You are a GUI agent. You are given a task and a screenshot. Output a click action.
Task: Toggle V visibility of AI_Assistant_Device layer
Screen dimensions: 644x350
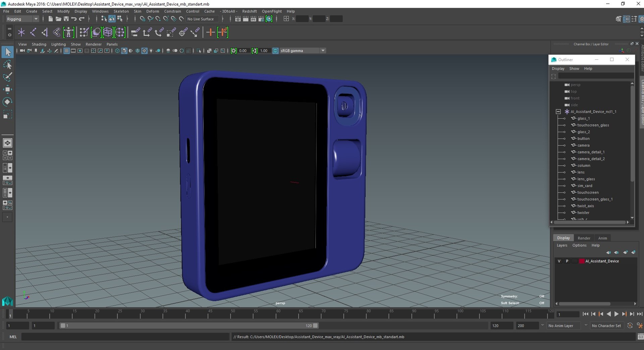coord(559,261)
